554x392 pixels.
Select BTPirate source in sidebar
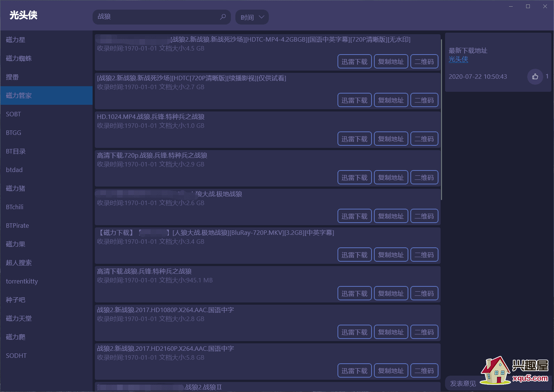[46, 226]
